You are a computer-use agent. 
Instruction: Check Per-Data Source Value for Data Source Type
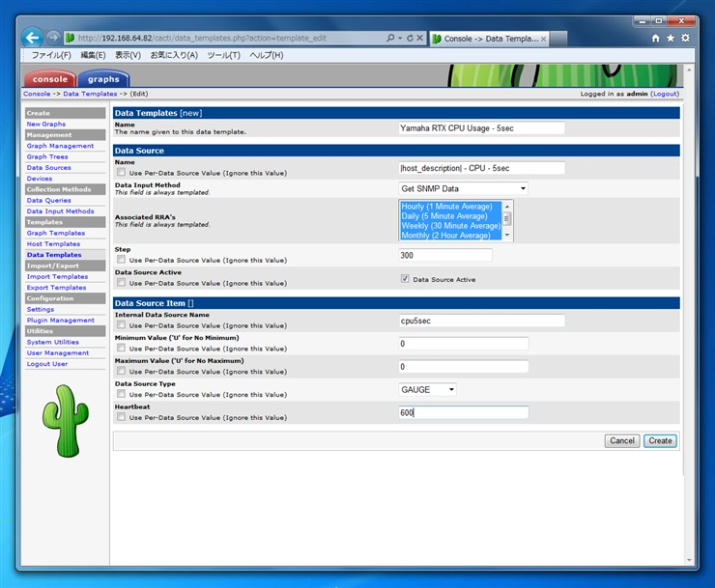tap(121, 394)
